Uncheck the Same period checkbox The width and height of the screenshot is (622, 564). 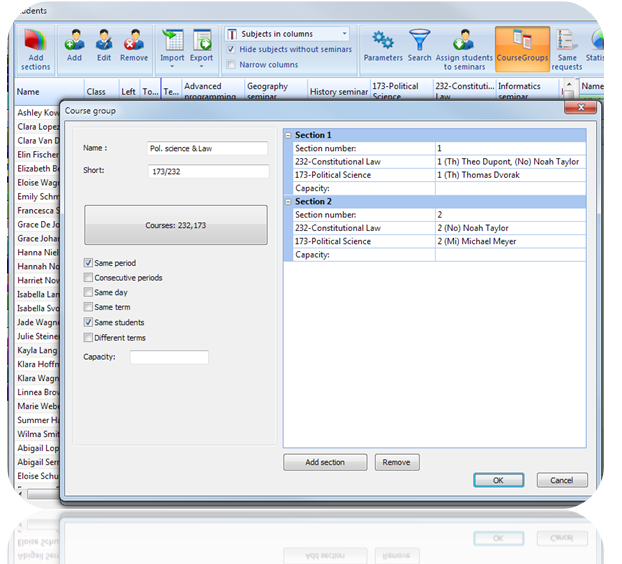click(x=89, y=263)
